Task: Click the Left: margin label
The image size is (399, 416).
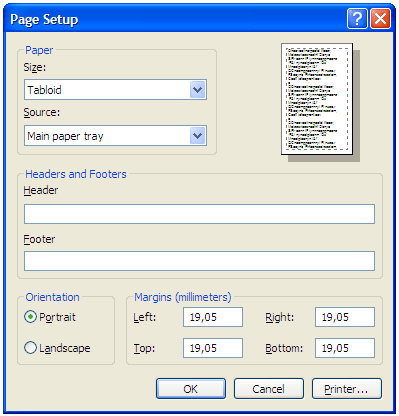Action: [145, 317]
